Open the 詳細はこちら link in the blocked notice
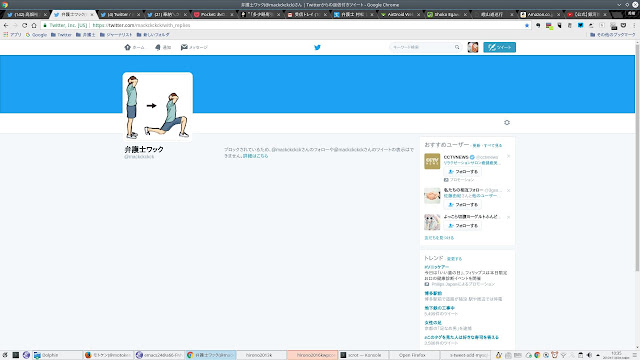This screenshot has width=640, height=360. tap(256, 156)
